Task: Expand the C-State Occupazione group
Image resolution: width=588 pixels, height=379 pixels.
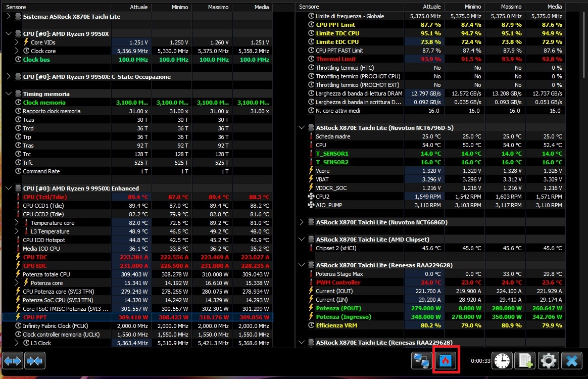Action: 9,76
